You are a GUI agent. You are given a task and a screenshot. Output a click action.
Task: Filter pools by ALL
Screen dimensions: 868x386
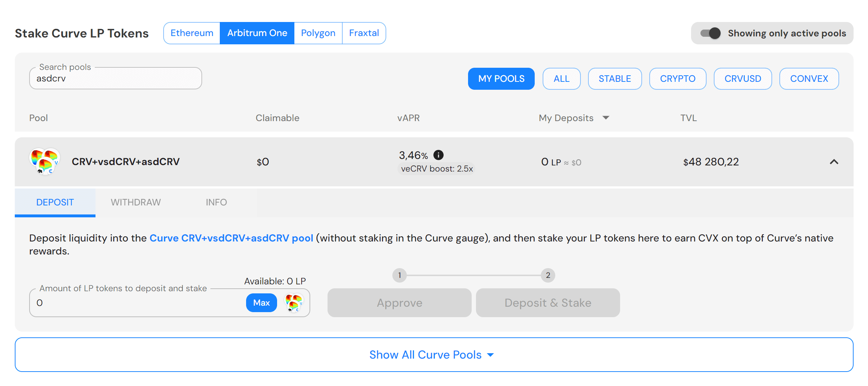(x=561, y=79)
